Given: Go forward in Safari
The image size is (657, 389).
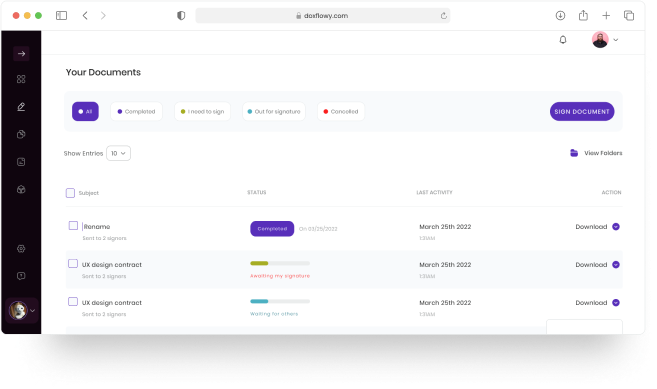Looking at the screenshot, I should pyautogui.click(x=103, y=16).
